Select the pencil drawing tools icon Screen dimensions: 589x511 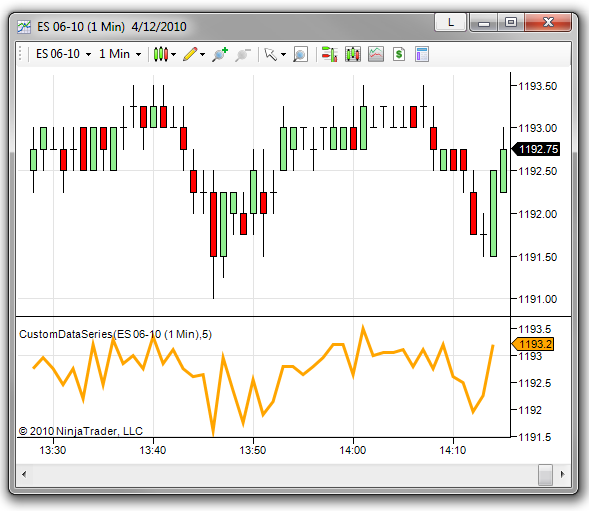190,54
